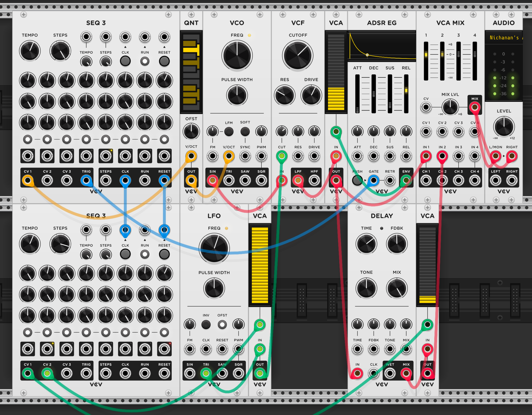The image size is (532, 415).
Task: Click the VCF HPF output jack
Action: [x=314, y=180]
